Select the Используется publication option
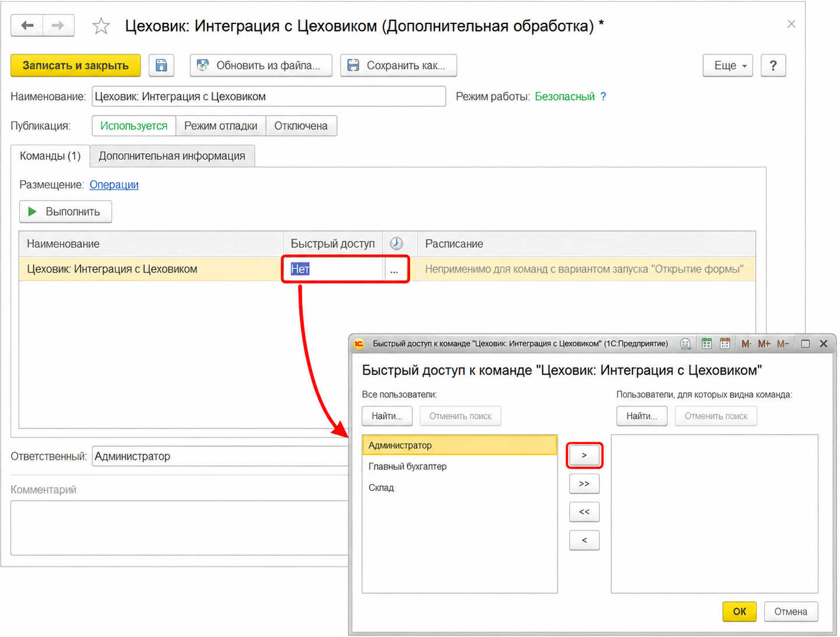Viewport: 840px width, 637px height. (134, 125)
